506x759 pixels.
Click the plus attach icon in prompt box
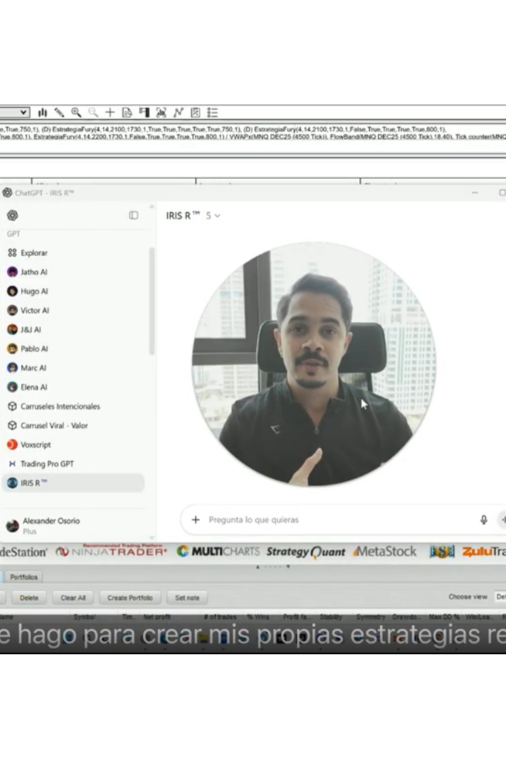point(196,520)
